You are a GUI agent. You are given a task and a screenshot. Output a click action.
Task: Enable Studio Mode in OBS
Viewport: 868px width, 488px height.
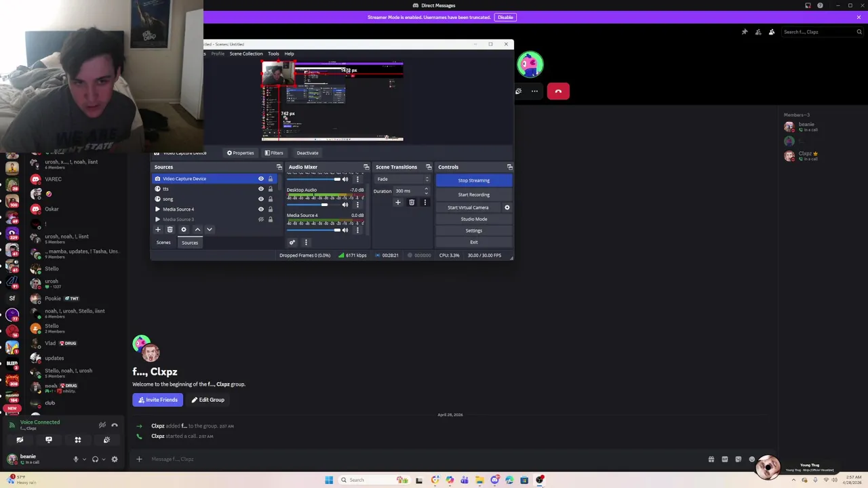[x=473, y=219]
